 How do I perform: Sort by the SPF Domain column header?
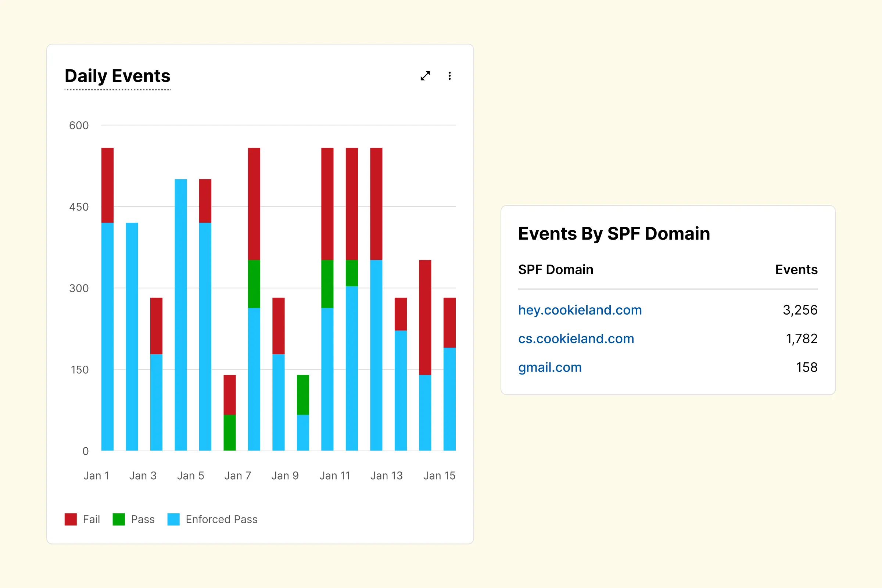pyautogui.click(x=555, y=270)
